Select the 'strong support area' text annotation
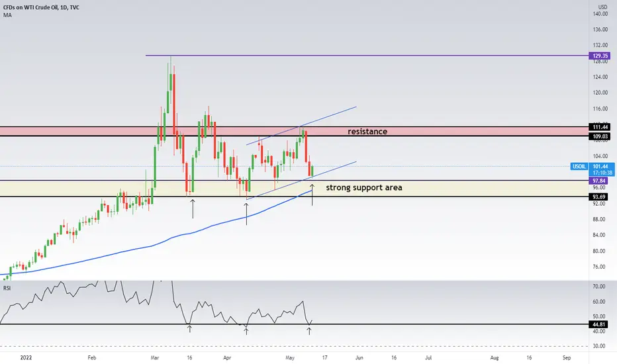The height and width of the screenshot is (364, 617). (x=364, y=188)
